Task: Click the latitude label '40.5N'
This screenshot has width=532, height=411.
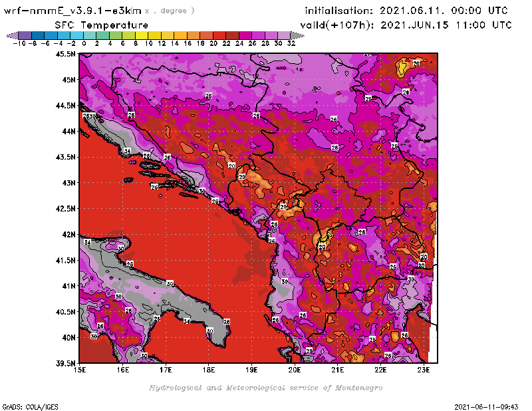Action: click(x=65, y=312)
